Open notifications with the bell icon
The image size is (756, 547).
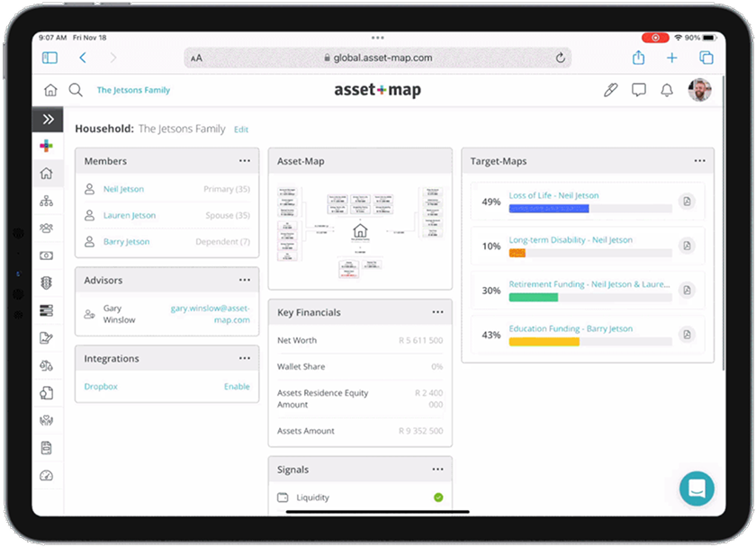pyautogui.click(x=667, y=90)
